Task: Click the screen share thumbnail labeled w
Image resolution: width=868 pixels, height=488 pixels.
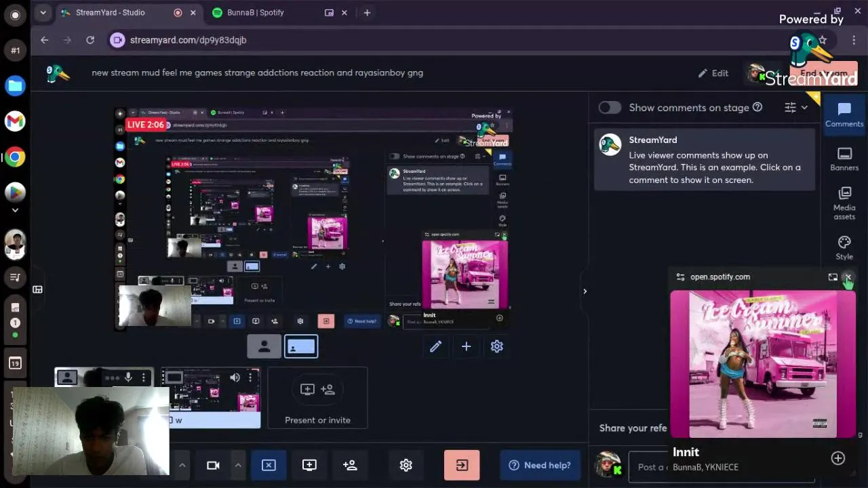Action: (210, 399)
